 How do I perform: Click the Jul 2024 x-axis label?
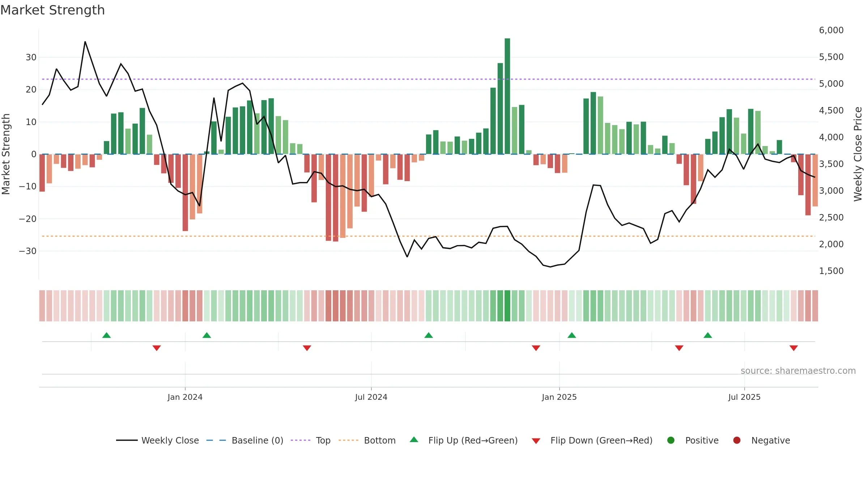371,397
